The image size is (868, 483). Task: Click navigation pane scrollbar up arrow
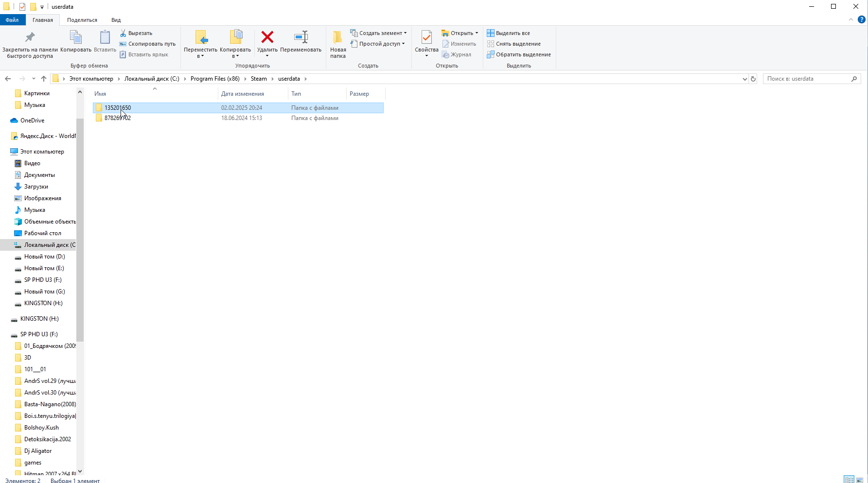(80, 92)
